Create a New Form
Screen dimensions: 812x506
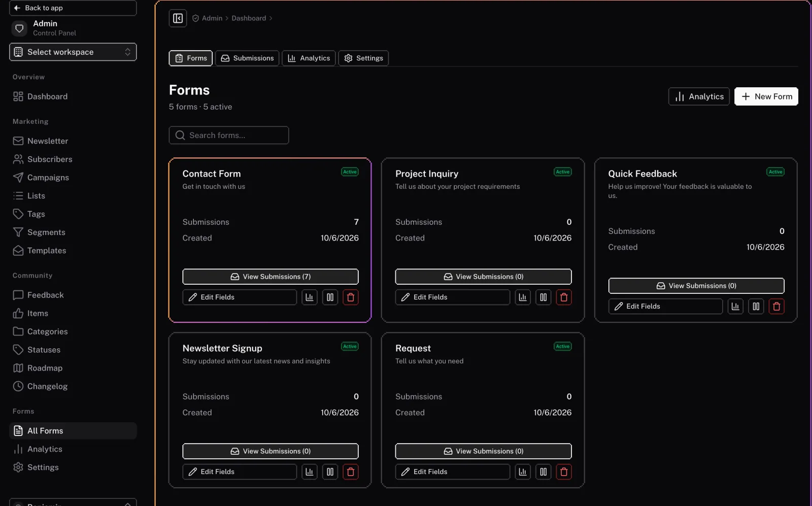(x=766, y=96)
